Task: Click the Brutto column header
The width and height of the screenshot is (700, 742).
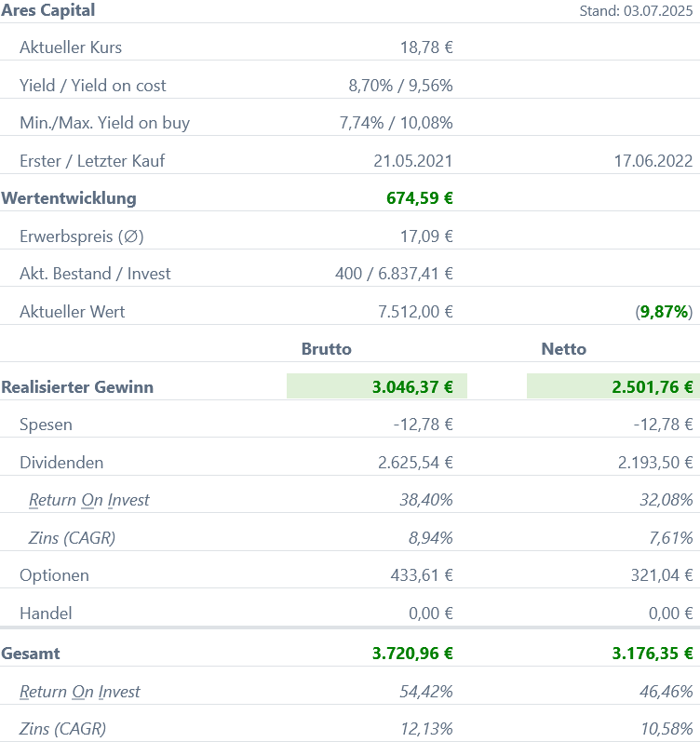Action: pos(327,349)
